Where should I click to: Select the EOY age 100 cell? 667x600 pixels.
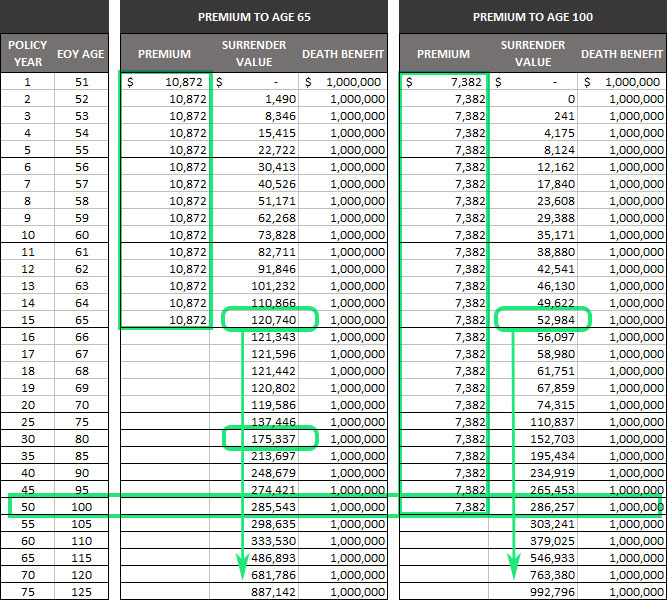[81, 507]
